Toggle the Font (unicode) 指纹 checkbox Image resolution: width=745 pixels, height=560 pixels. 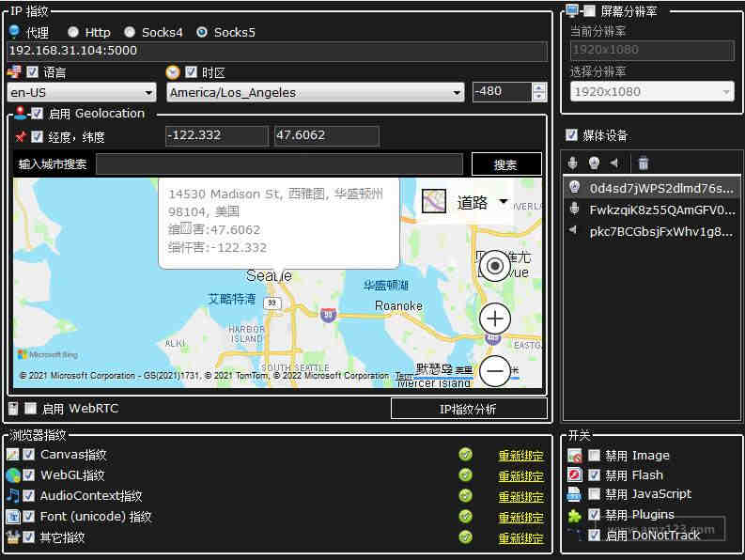28,516
